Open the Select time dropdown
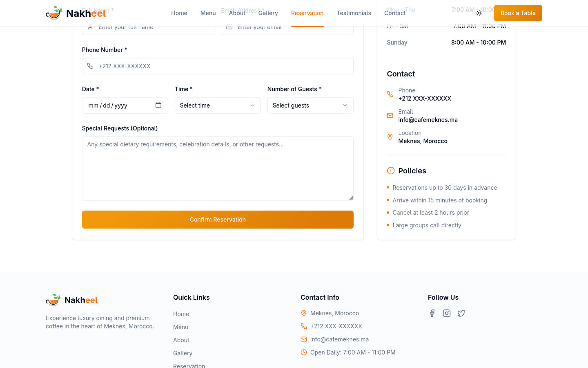 pyautogui.click(x=218, y=105)
